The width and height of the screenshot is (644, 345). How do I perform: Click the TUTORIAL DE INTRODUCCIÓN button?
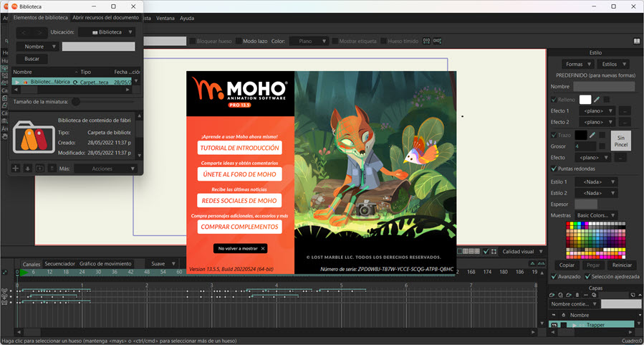pos(239,148)
